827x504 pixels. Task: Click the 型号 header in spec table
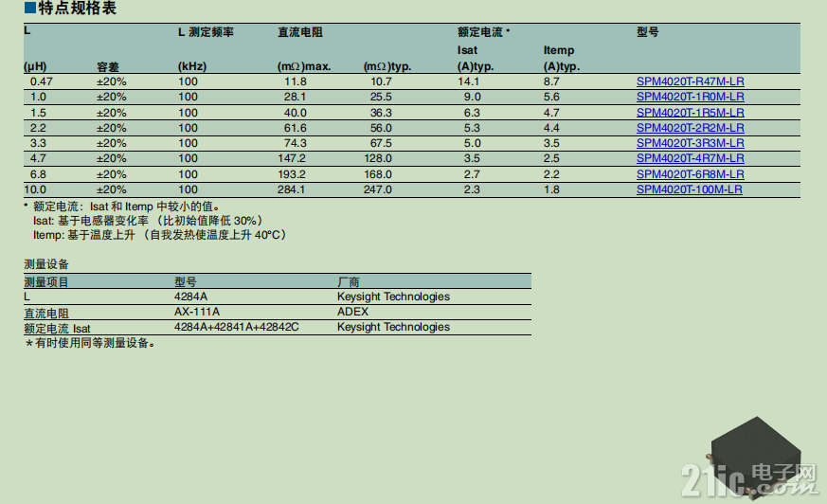click(647, 32)
